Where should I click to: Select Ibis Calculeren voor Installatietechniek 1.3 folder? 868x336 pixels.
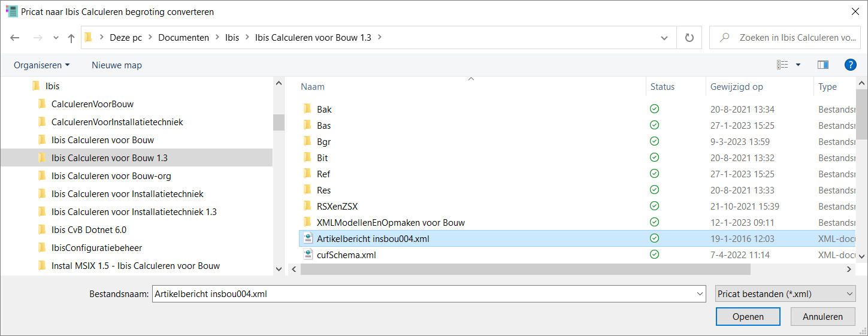click(x=134, y=212)
